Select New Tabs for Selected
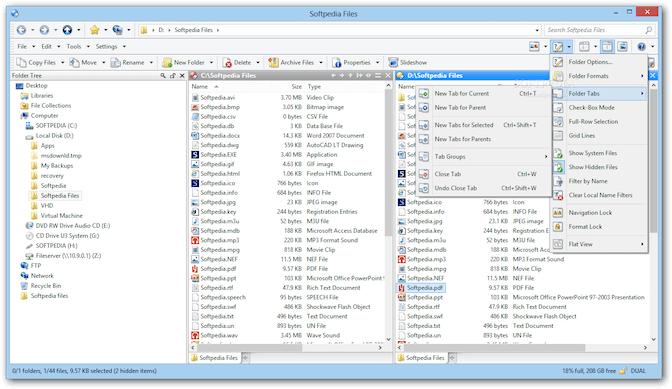Screen dimensions: 672x389 tap(483, 125)
